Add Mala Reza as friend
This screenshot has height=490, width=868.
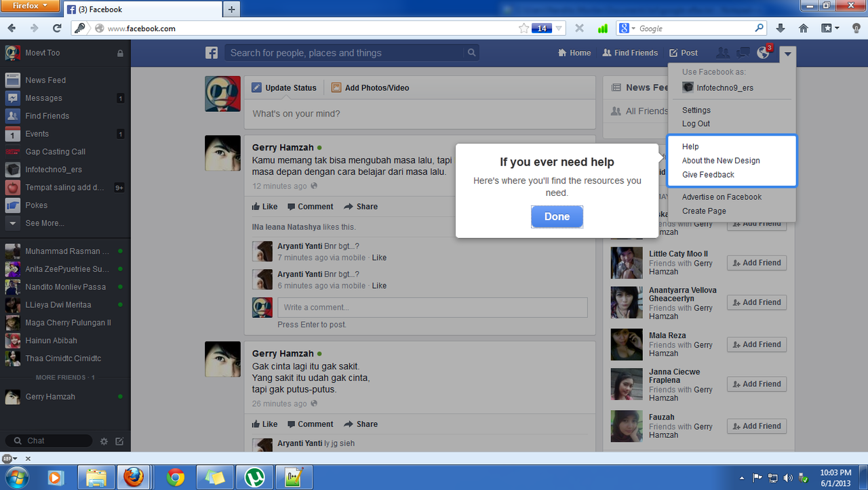[757, 344]
